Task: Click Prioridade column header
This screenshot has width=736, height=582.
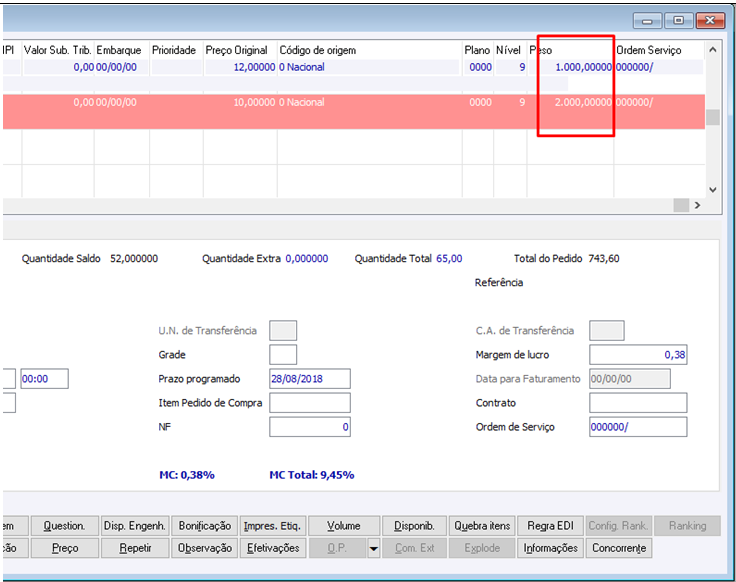Action: pos(176,50)
